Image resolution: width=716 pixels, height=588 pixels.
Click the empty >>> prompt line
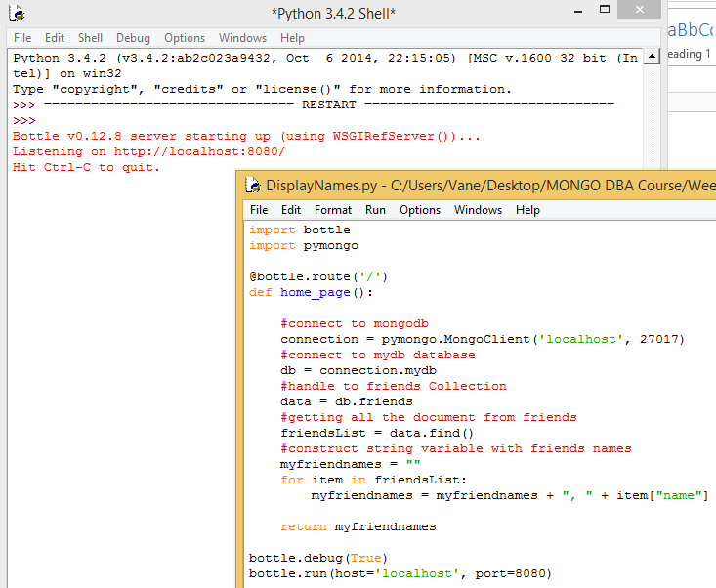coord(24,120)
